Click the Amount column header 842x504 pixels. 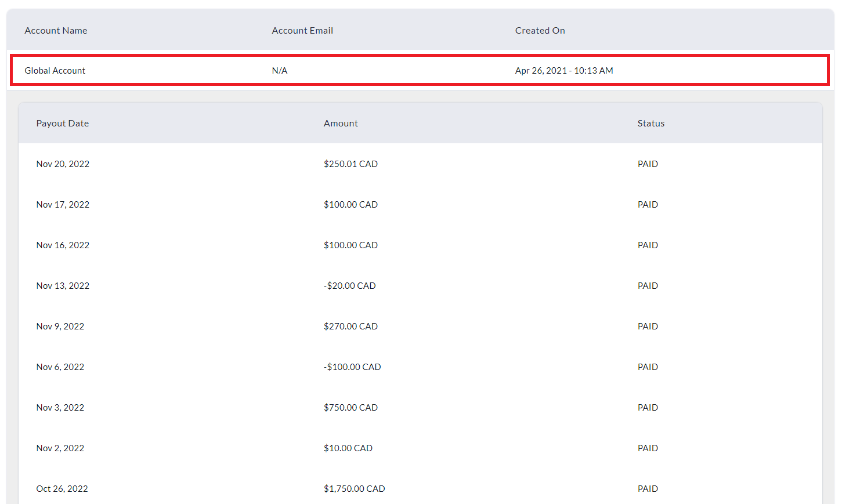(341, 124)
